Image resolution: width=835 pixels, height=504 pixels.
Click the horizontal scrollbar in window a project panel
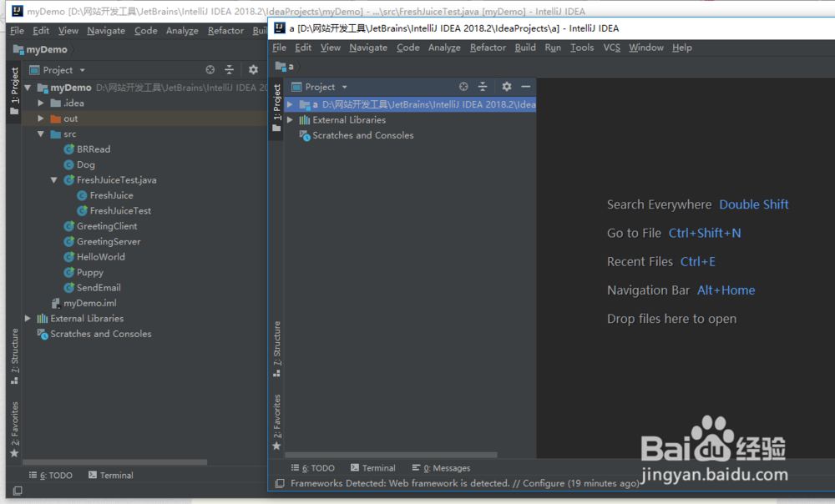tap(391, 455)
